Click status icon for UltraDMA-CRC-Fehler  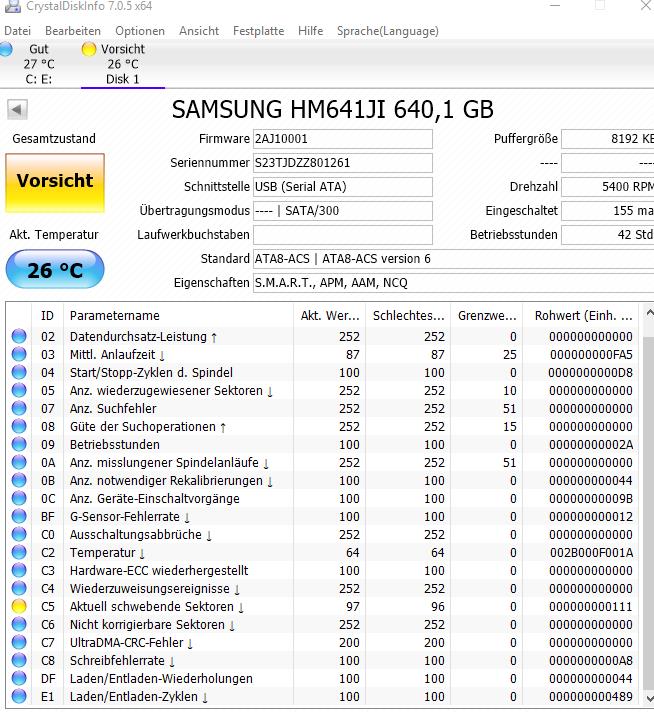pos(19,643)
